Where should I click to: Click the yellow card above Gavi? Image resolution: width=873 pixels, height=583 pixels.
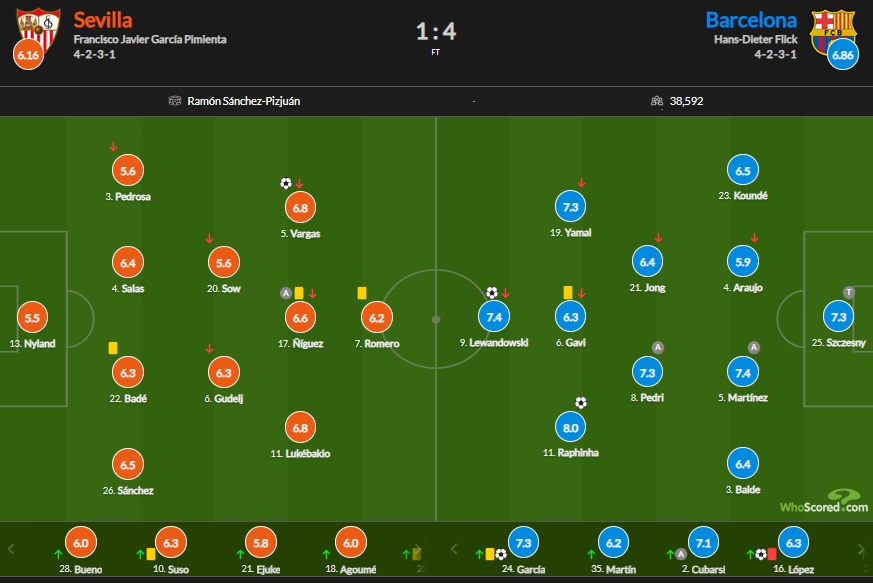coord(568,292)
